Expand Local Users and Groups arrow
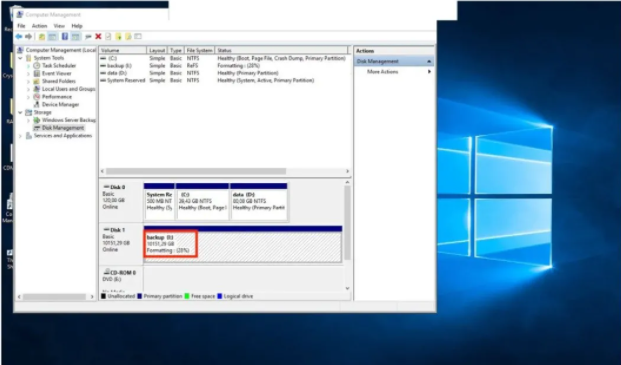 click(x=29, y=89)
